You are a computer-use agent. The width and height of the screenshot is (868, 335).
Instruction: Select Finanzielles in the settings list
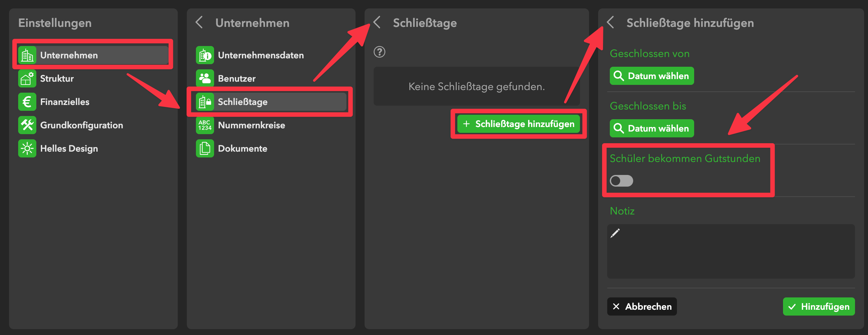click(x=65, y=102)
